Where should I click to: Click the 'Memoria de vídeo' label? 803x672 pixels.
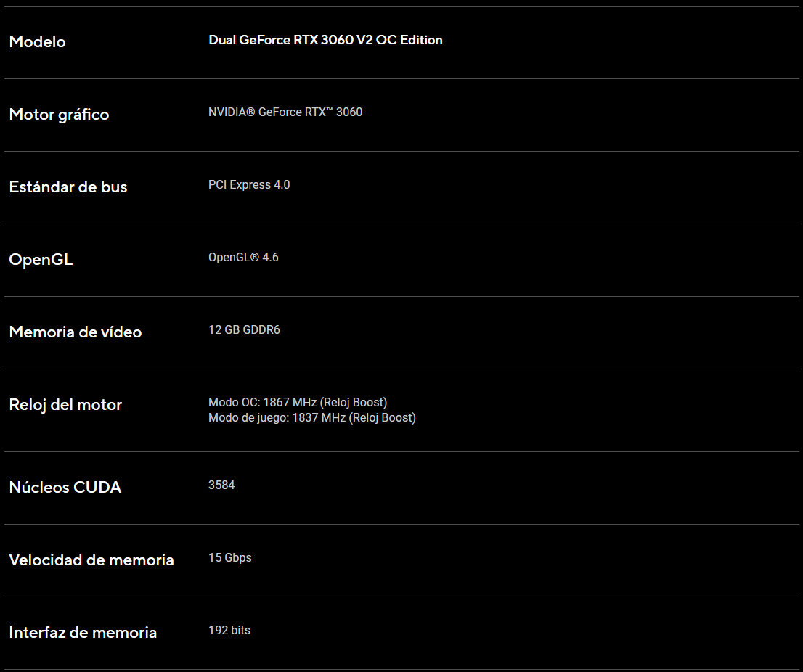pyautogui.click(x=76, y=332)
